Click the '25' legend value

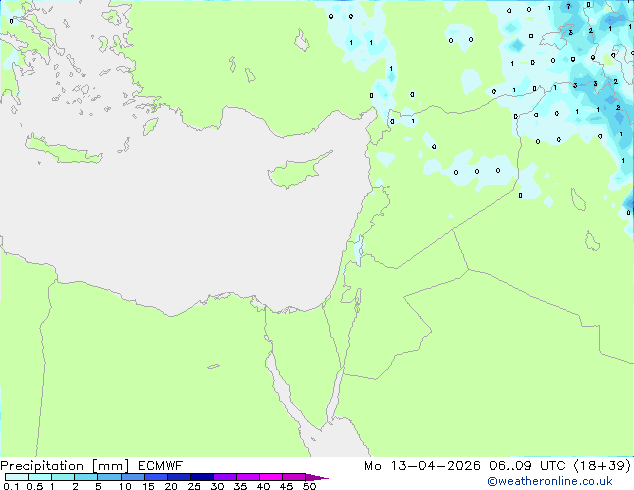point(194,486)
